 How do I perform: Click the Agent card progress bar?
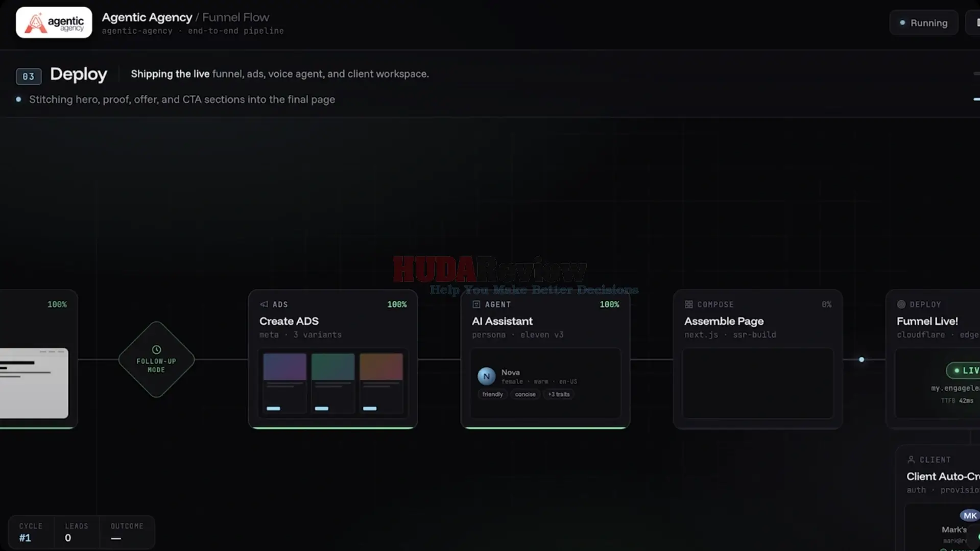[x=545, y=428]
